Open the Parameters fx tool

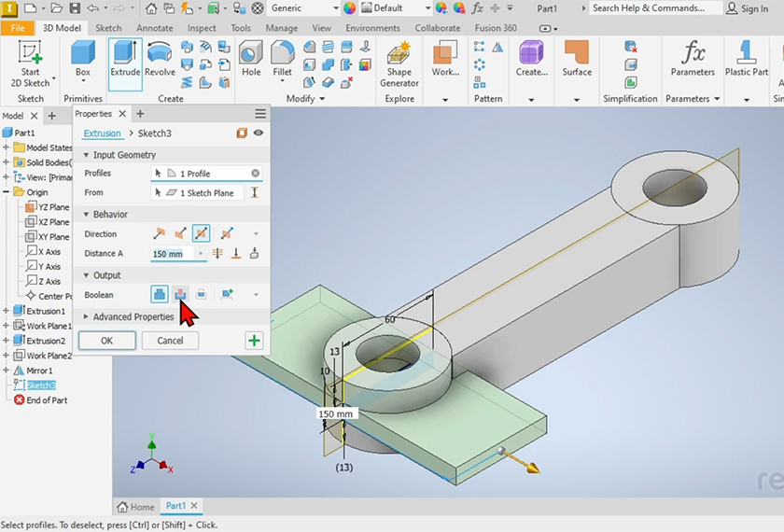[693, 60]
